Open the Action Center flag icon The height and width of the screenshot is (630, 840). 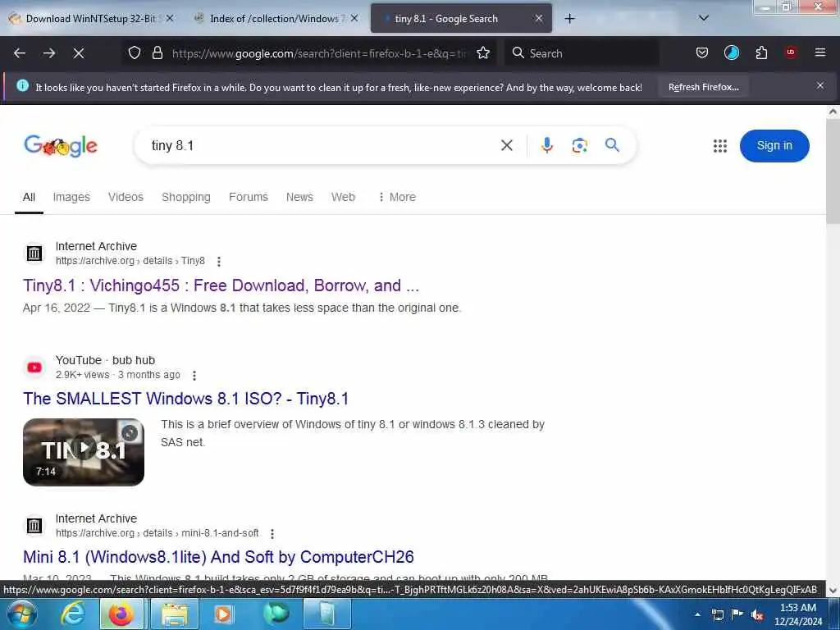(737, 614)
